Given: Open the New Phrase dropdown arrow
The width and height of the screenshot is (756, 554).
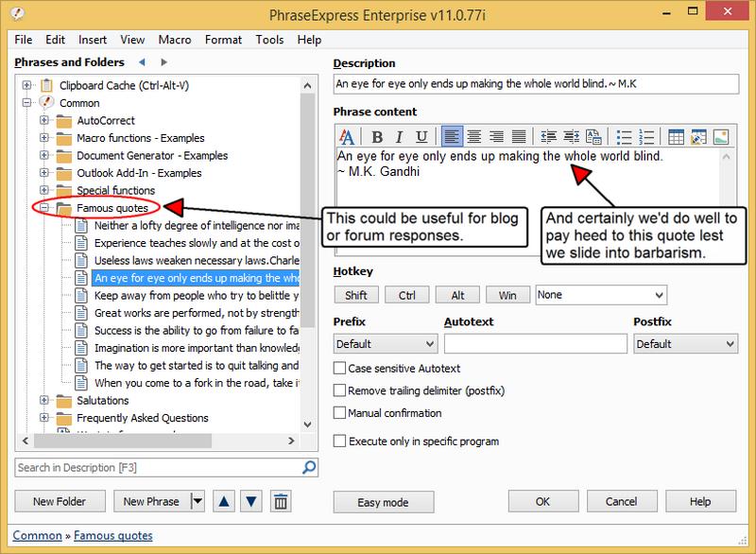Looking at the screenshot, I should 198,501.
